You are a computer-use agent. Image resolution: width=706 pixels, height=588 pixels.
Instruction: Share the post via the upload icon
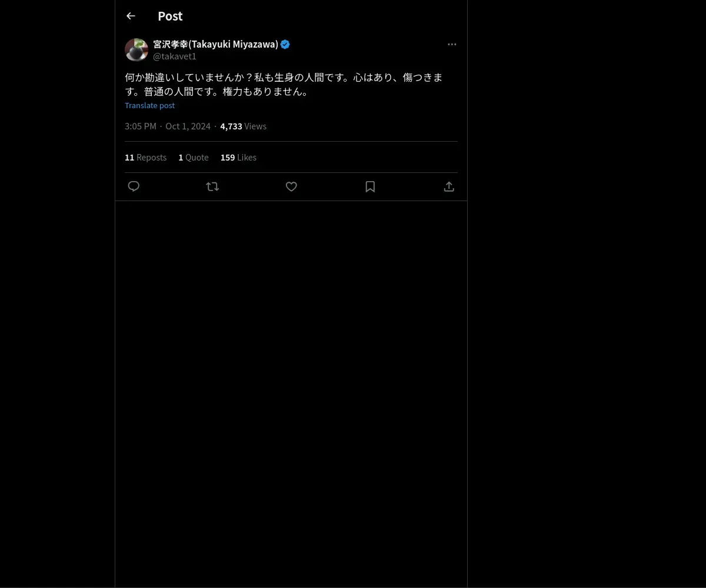click(449, 186)
